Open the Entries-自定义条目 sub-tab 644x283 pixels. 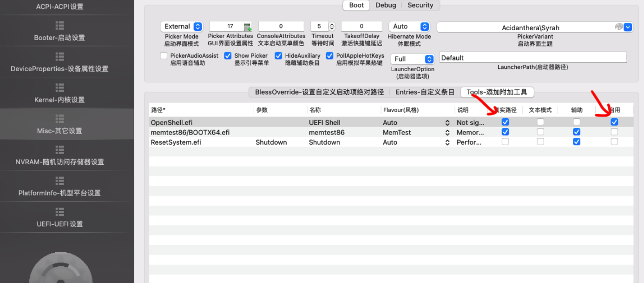[x=425, y=92]
